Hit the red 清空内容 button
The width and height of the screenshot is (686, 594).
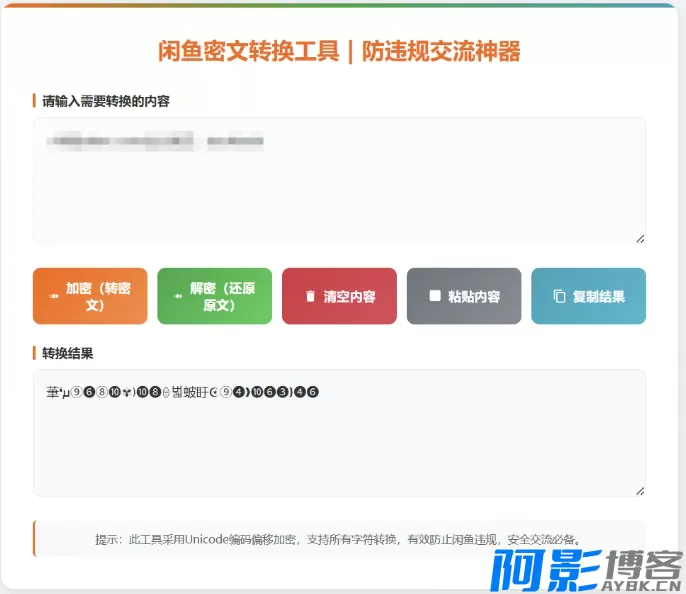click(339, 296)
